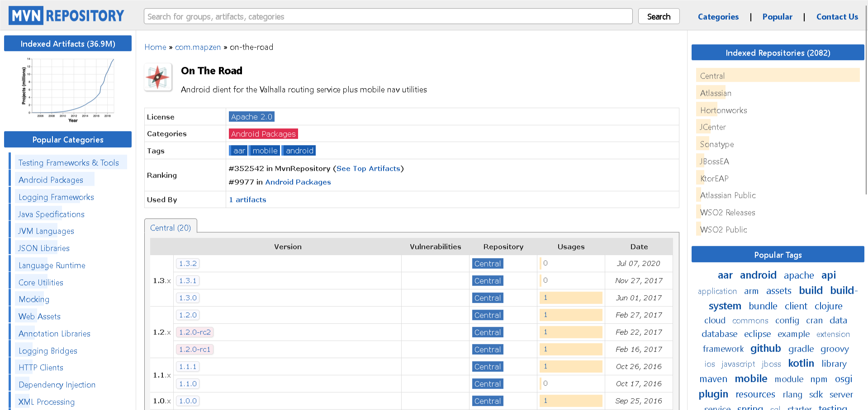Open version 1.2.0-rc2
Screen dimensions: 868x410
194,332
